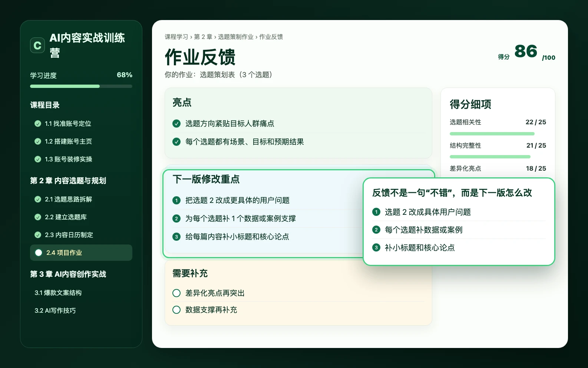Click number 1 badge beside 选题 2 改成具体用户问题
Screen dimensions: 588x368
(x=376, y=212)
